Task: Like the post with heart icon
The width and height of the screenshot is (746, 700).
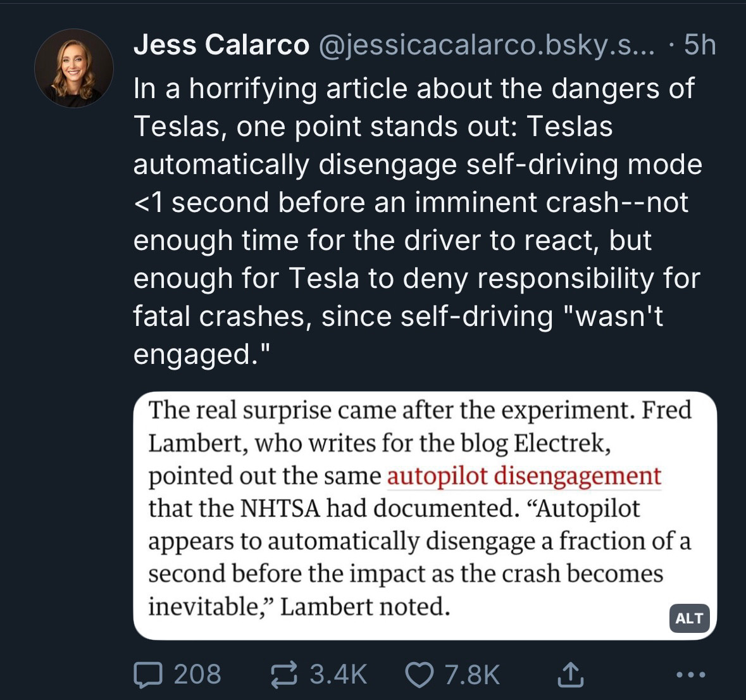Action: click(419, 675)
